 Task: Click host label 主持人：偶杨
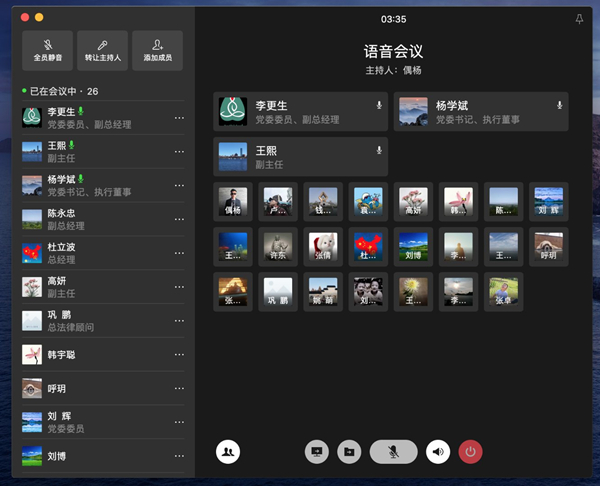coord(393,70)
